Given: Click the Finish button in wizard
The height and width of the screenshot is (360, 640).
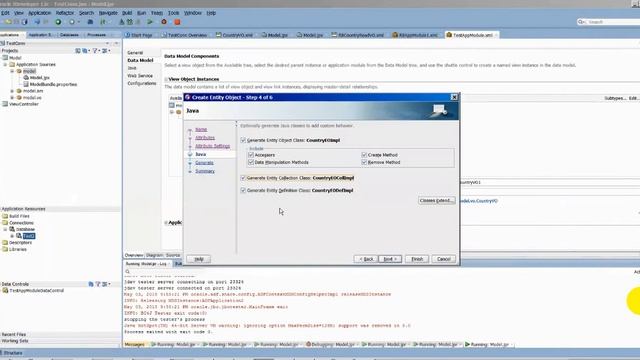Looking at the screenshot, I should [417, 259].
